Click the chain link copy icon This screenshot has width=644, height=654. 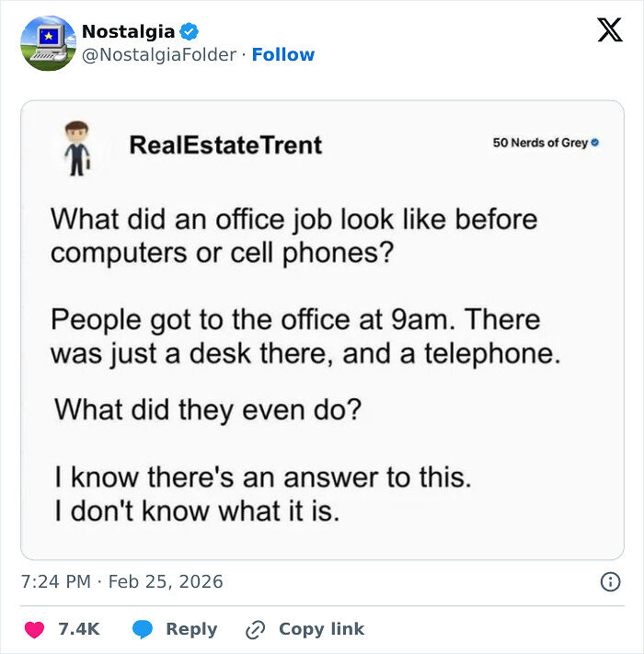[x=255, y=629]
